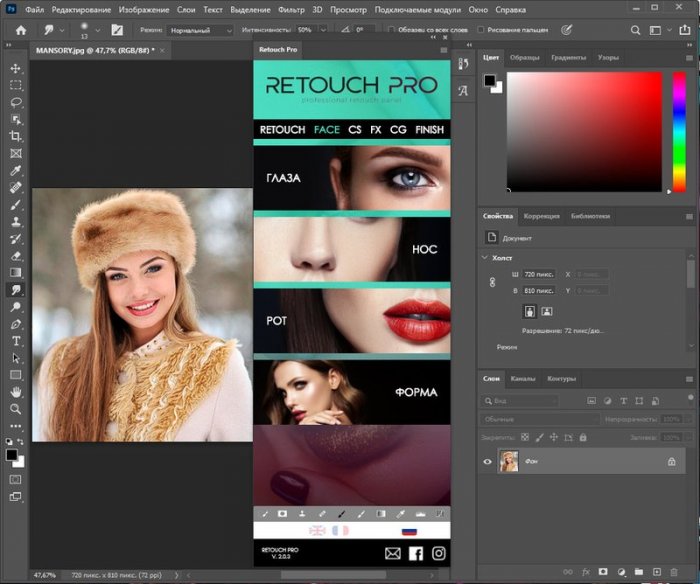Select the Lasso tool
The image size is (700, 584).
[16, 102]
